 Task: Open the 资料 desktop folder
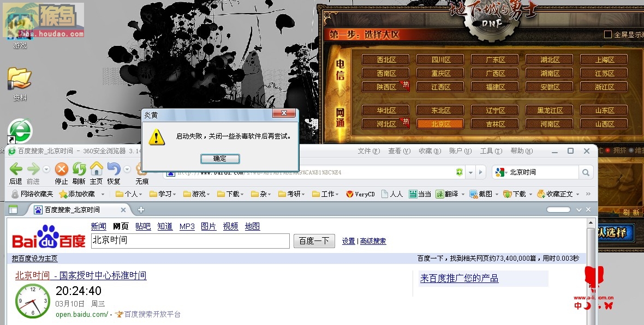point(20,79)
